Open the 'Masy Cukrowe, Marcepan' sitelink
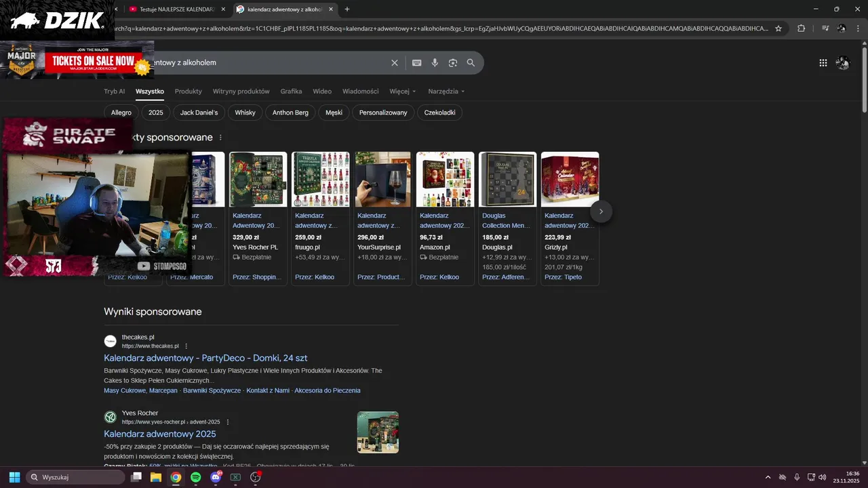The height and width of the screenshot is (488, 868). click(x=140, y=390)
